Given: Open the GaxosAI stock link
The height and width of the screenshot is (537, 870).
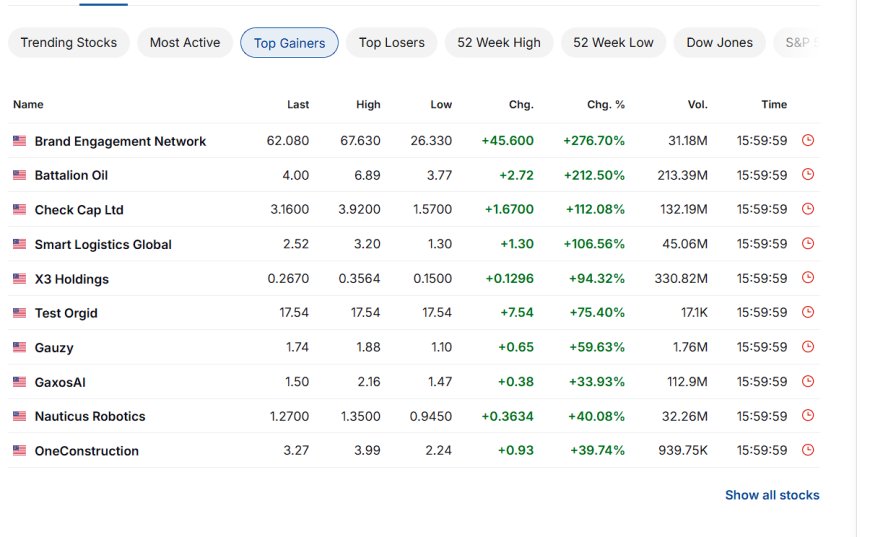Looking at the screenshot, I should pyautogui.click(x=60, y=382).
